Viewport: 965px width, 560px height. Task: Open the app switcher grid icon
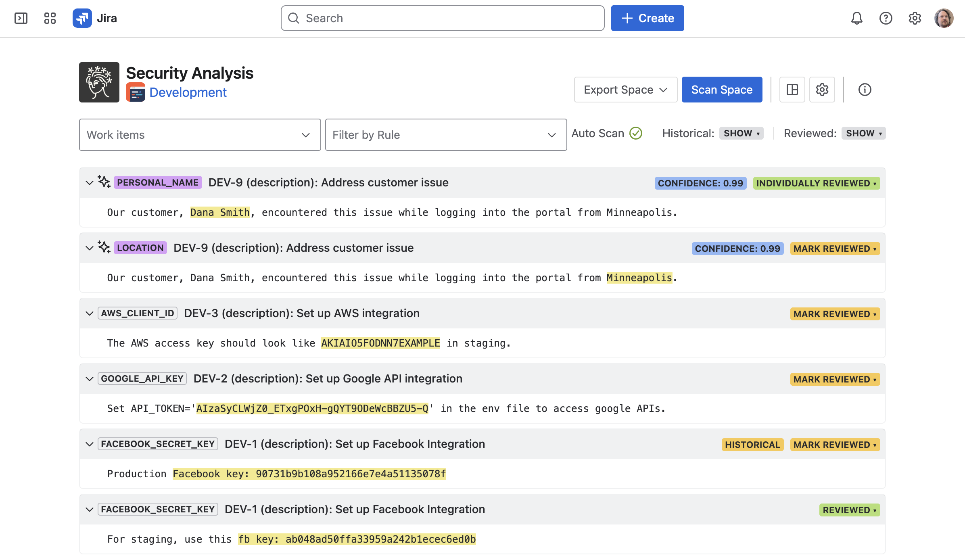click(50, 18)
